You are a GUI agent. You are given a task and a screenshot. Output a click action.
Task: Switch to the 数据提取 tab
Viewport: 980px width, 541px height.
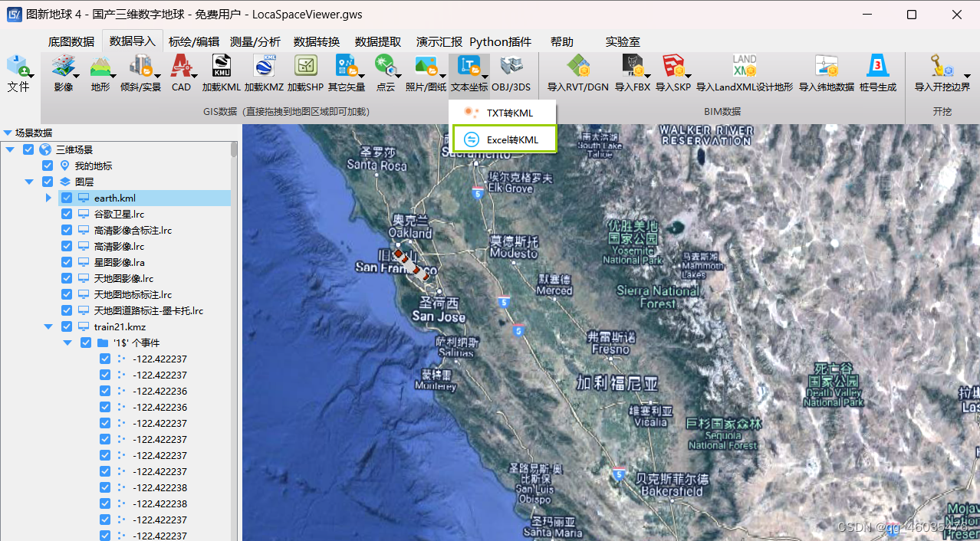[x=378, y=41]
